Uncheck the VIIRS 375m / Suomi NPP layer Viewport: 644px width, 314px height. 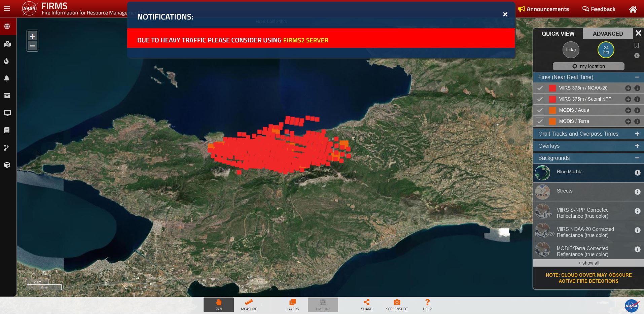[x=540, y=99]
